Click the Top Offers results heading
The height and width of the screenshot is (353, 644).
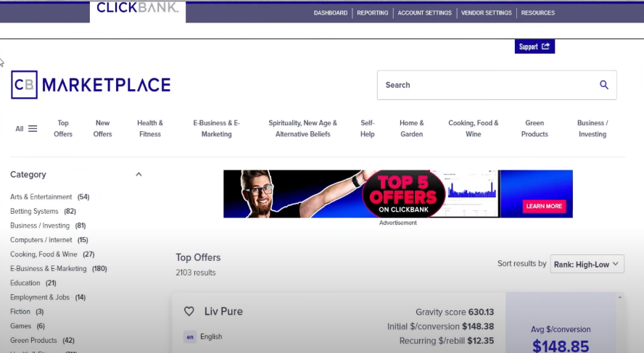199,257
